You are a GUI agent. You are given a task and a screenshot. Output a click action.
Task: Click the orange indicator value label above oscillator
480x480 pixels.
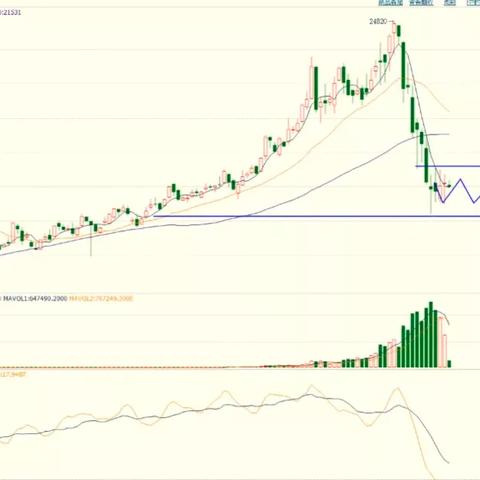(13, 375)
